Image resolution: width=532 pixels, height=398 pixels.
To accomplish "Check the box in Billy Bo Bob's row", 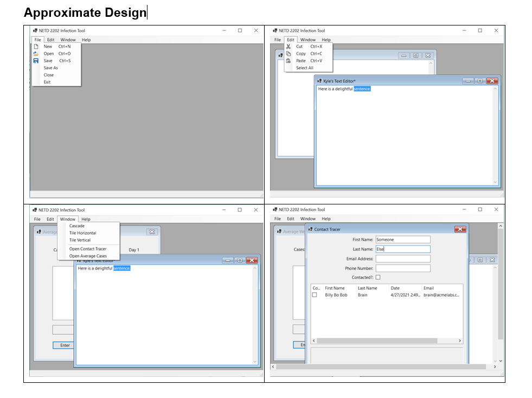I will (x=315, y=295).
